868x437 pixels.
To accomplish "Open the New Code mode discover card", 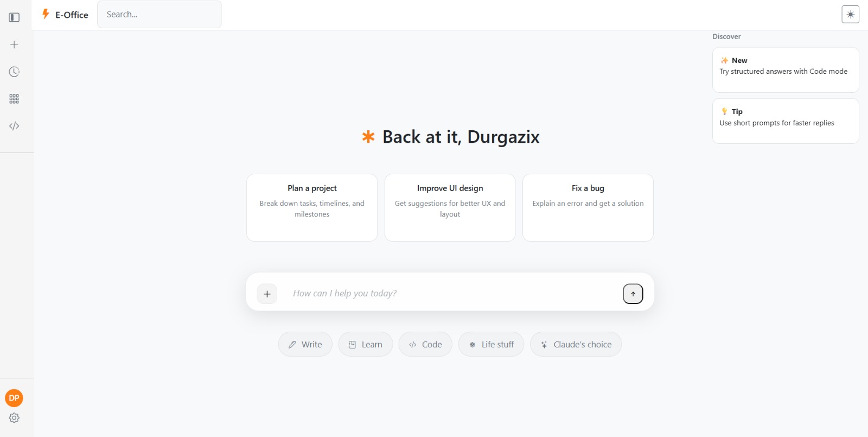I will [786, 70].
